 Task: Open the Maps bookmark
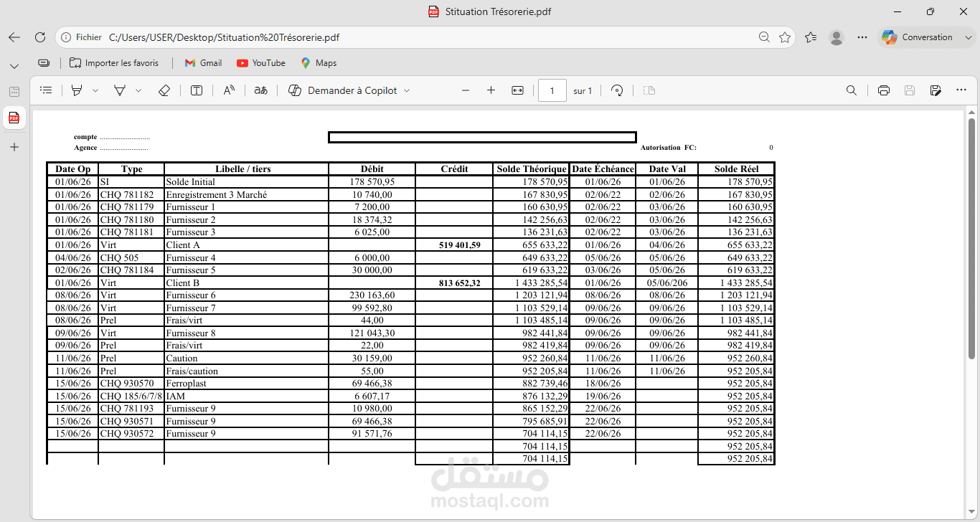pos(319,63)
